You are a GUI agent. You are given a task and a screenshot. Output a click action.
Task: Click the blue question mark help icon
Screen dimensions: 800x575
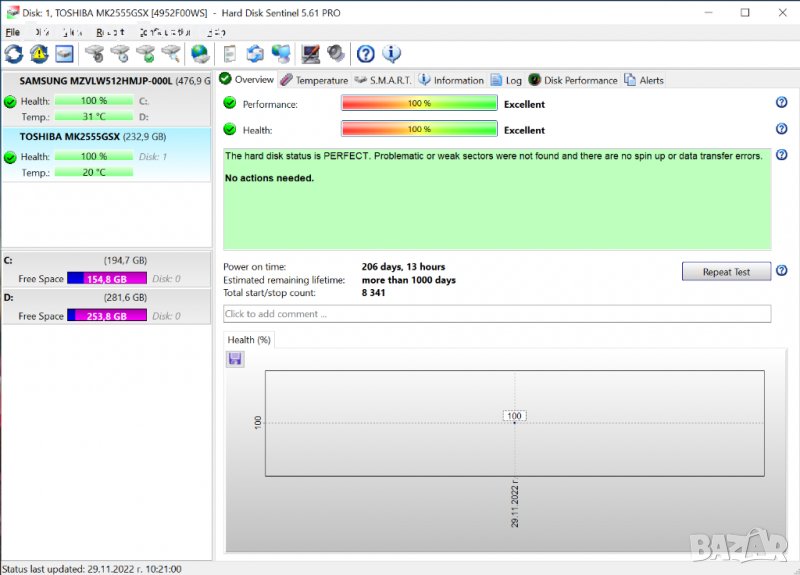click(366, 54)
